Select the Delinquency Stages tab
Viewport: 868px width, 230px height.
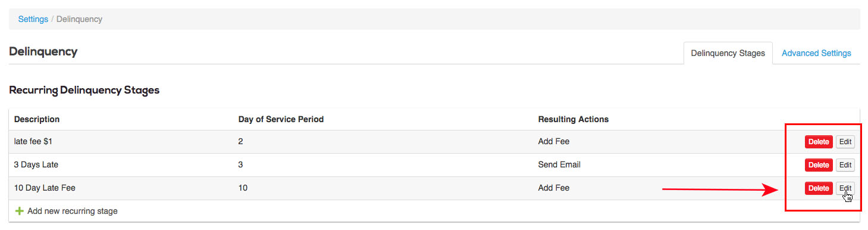[x=728, y=53]
